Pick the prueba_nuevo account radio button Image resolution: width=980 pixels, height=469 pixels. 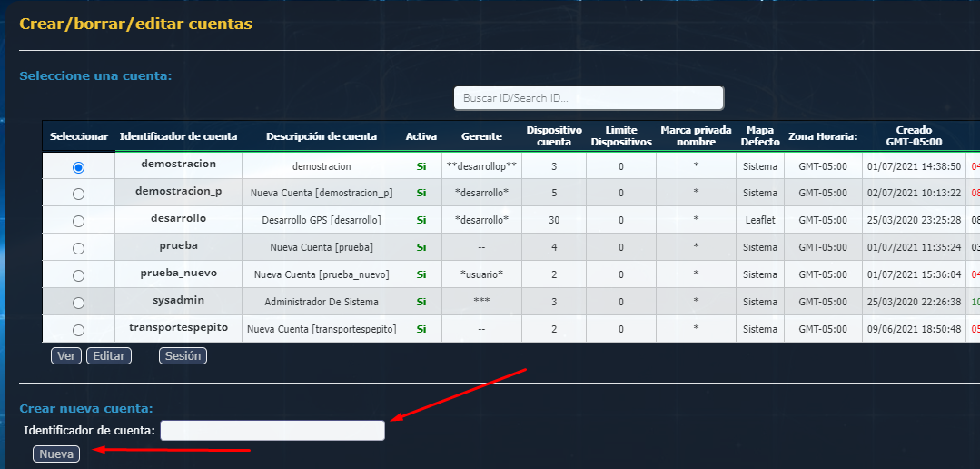click(78, 275)
